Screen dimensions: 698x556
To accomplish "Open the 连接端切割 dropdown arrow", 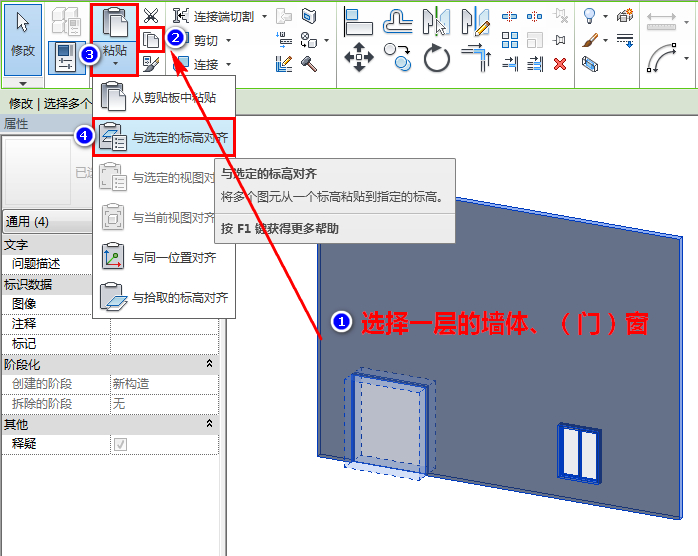I will 264,17.
